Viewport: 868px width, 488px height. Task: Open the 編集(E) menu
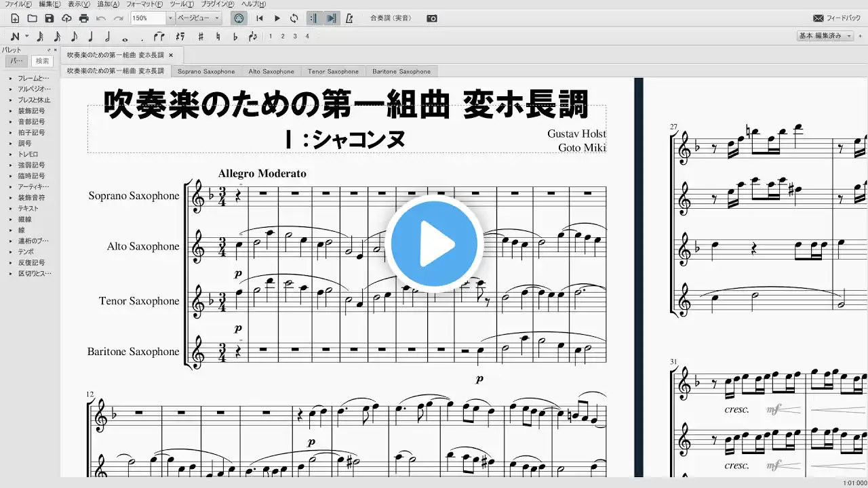(x=50, y=4)
